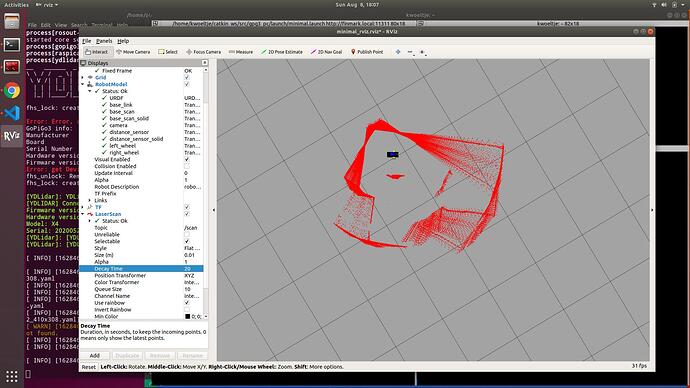Open the rviz app menu in the top bar
The height and width of the screenshot is (388, 690).
pos(47,4)
